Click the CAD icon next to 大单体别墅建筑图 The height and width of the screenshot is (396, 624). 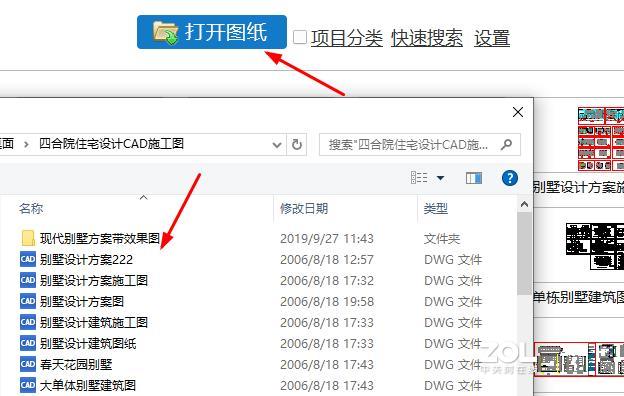[28, 385]
